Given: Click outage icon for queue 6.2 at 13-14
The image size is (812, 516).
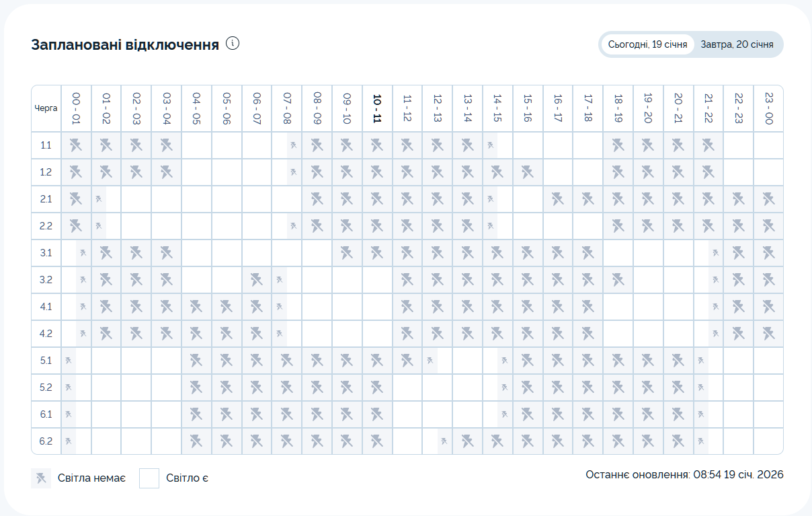Looking at the screenshot, I should click(467, 441).
